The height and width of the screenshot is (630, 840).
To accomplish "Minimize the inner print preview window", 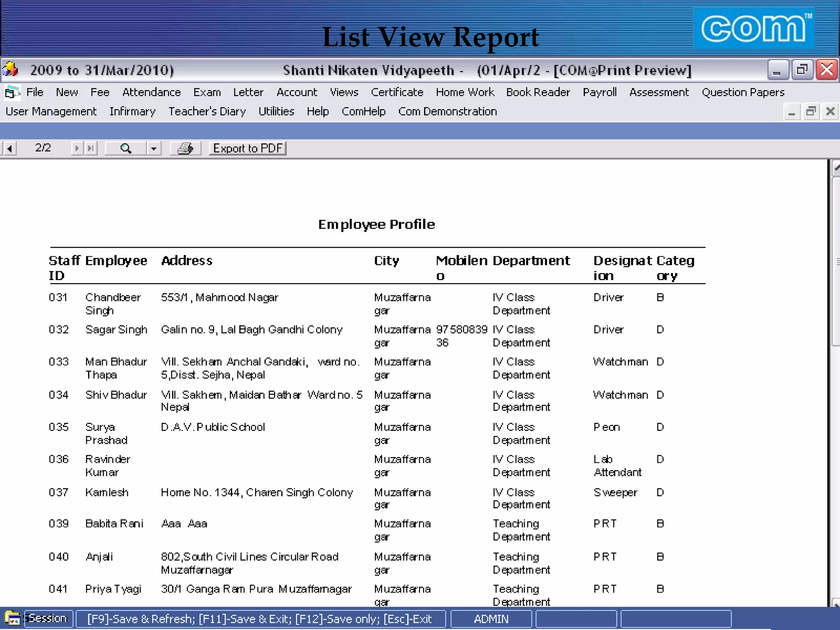I will (x=792, y=112).
